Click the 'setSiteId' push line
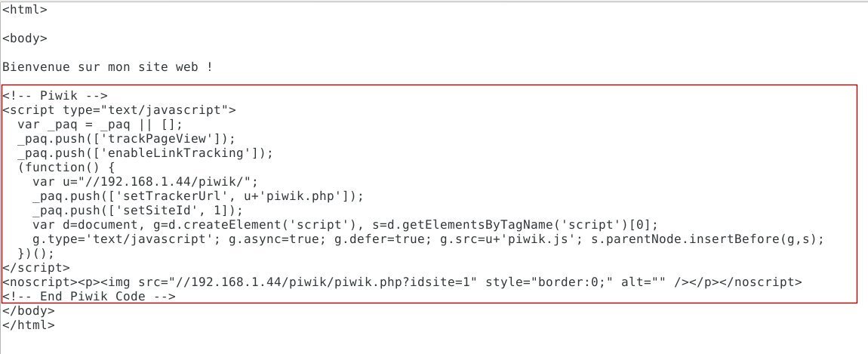Viewport: 868px width, 354px height. click(137, 211)
